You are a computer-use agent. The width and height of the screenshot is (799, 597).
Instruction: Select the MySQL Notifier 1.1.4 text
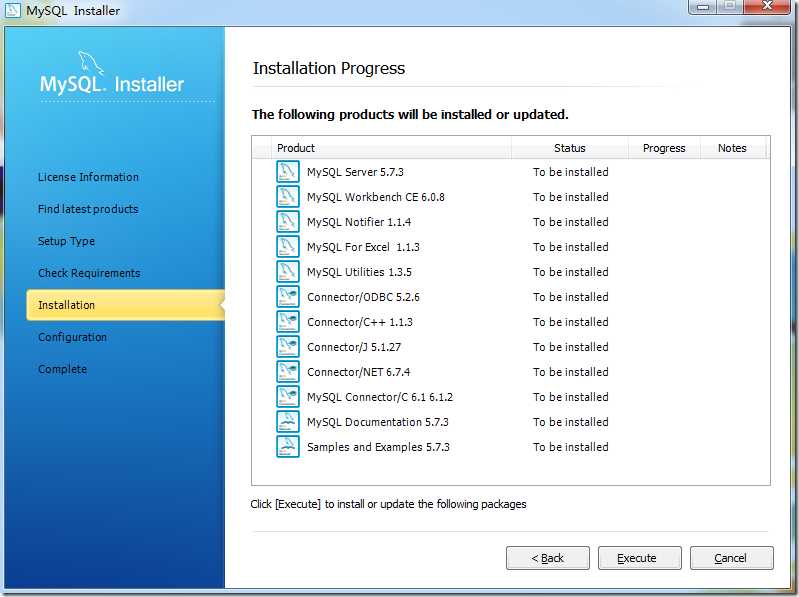(359, 222)
